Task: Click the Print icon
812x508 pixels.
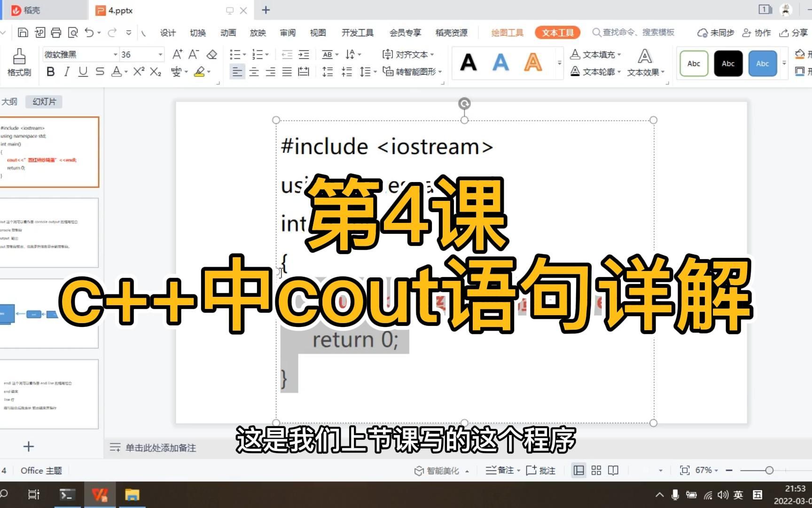Action: coord(56,32)
